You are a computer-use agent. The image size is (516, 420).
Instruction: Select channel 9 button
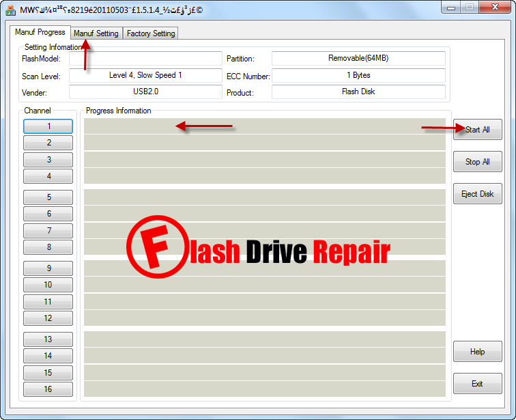[48, 268]
